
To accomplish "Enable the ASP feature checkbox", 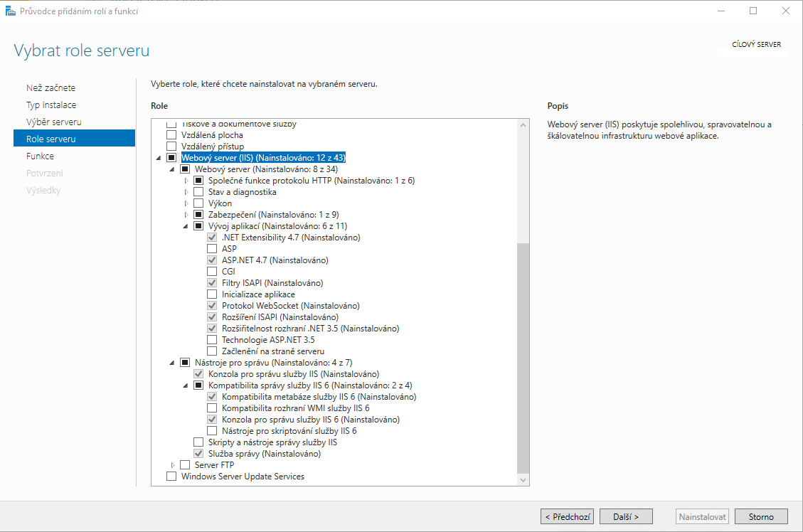I will [211, 249].
